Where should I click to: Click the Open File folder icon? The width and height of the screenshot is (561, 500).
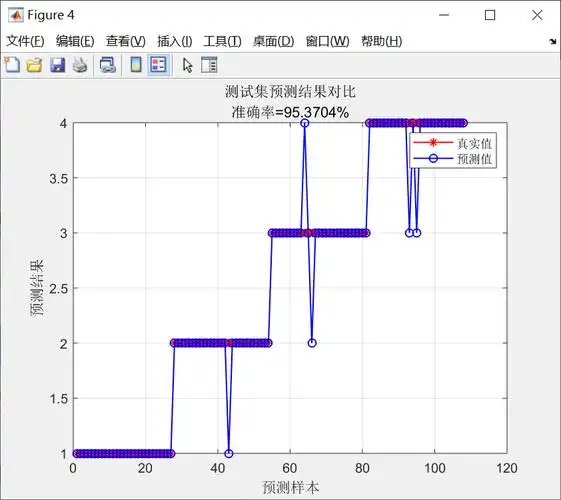[x=35, y=65]
